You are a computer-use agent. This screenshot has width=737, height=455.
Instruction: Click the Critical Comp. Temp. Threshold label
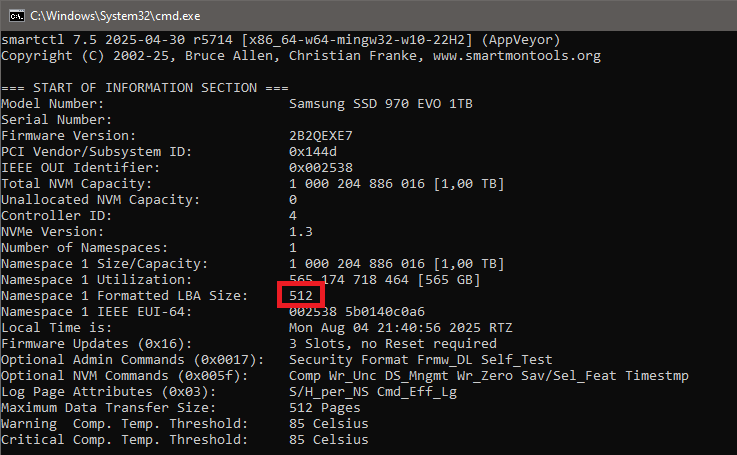click(x=124, y=439)
